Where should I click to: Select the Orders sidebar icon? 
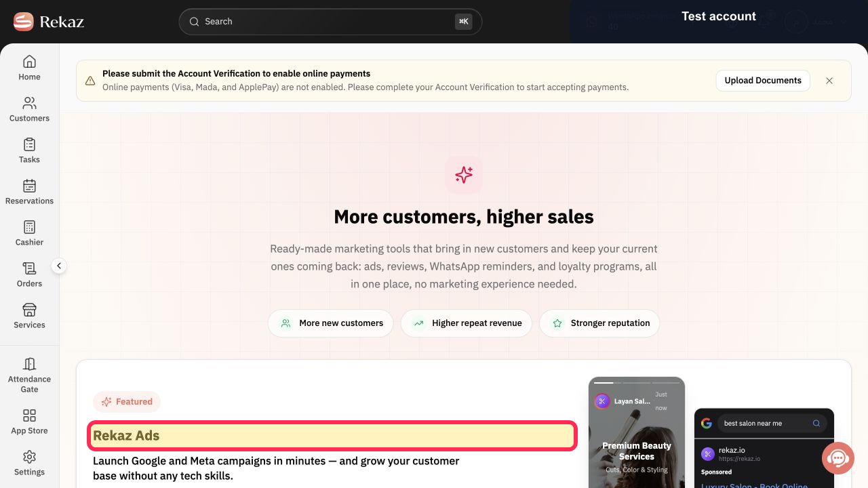(29, 268)
